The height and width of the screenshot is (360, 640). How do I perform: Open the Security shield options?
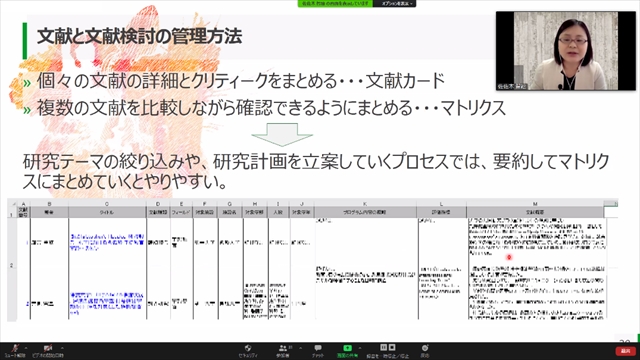pos(248,351)
